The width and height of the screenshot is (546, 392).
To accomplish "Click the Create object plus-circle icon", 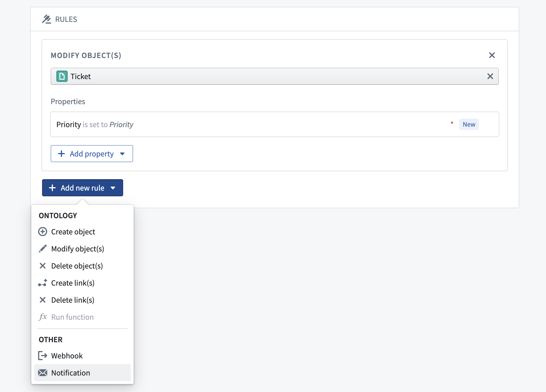I will point(43,232).
